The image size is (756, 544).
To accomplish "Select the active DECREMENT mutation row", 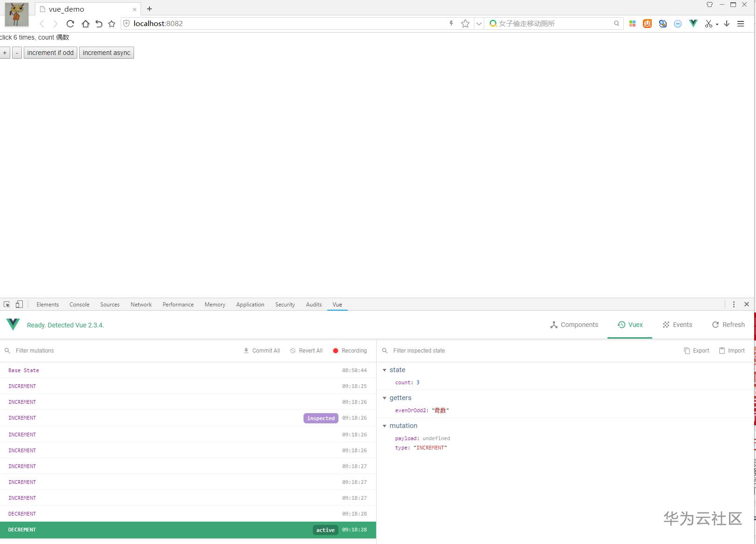I will 188,530.
